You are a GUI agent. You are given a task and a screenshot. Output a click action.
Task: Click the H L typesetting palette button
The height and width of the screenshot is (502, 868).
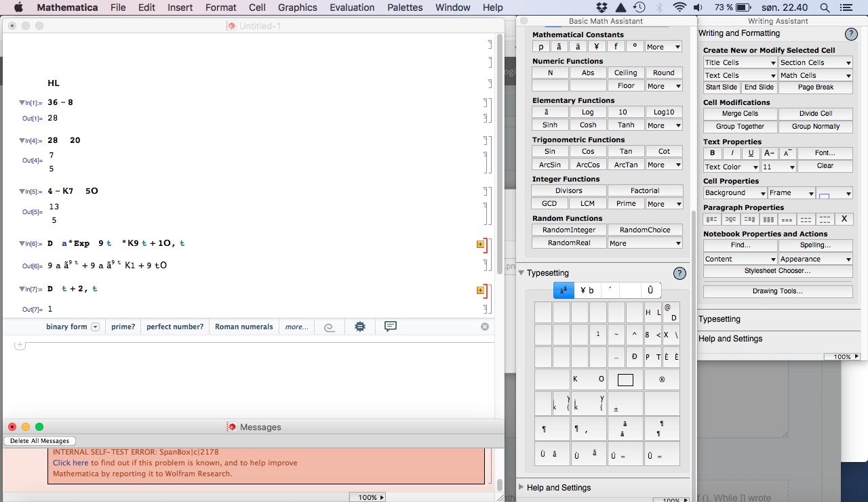pyautogui.click(x=653, y=312)
